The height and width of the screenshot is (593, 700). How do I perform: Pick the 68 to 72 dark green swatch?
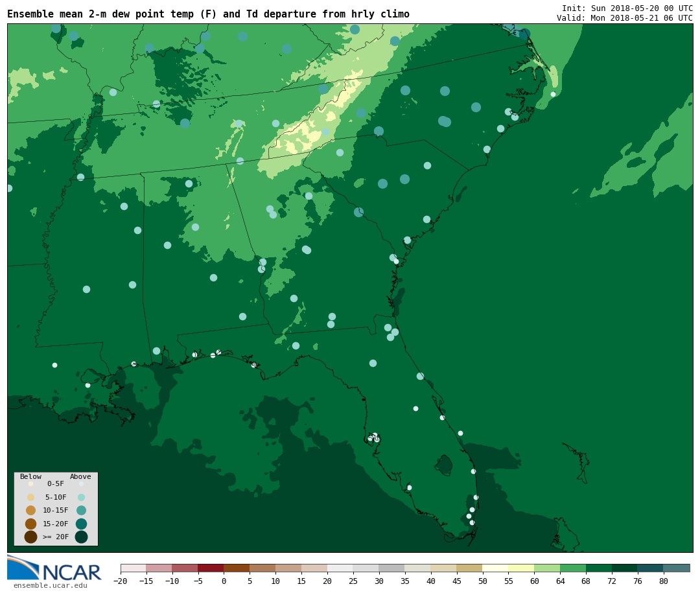pyautogui.click(x=599, y=568)
